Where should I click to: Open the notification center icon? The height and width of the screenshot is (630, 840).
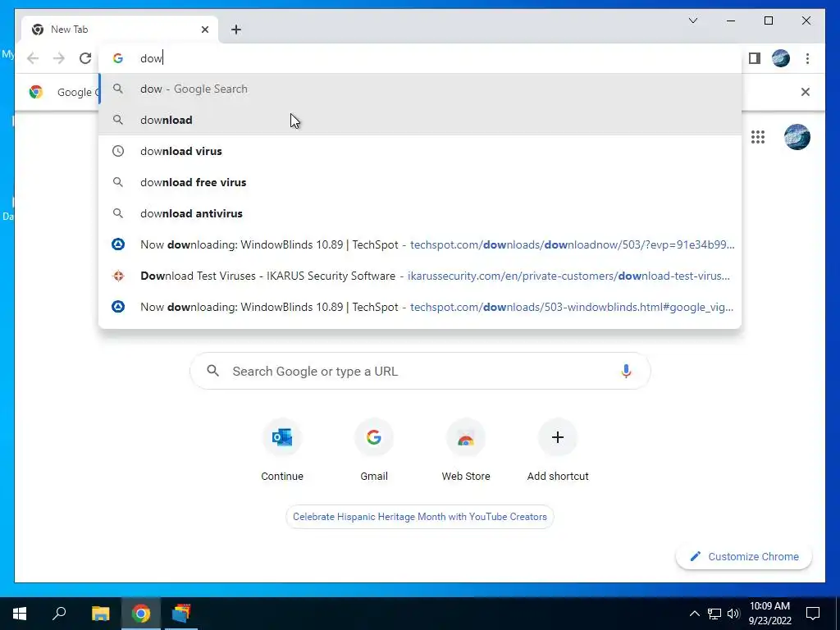pyautogui.click(x=813, y=614)
